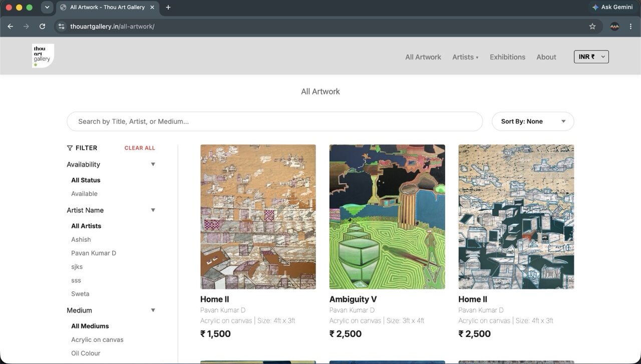Image resolution: width=641 pixels, height=364 pixels.
Task: Open the profile avatar icon in toolbar
Action: click(x=614, y=27)
